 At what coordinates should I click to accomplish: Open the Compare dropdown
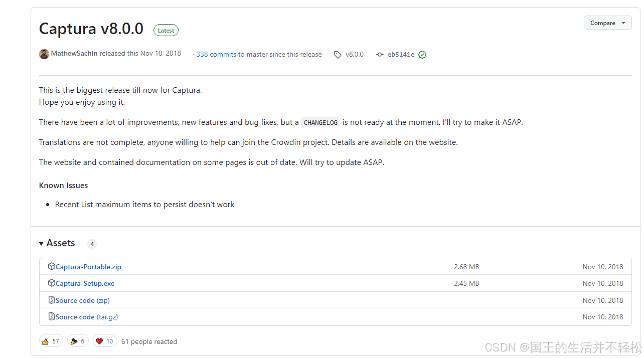tap(607, 23)
